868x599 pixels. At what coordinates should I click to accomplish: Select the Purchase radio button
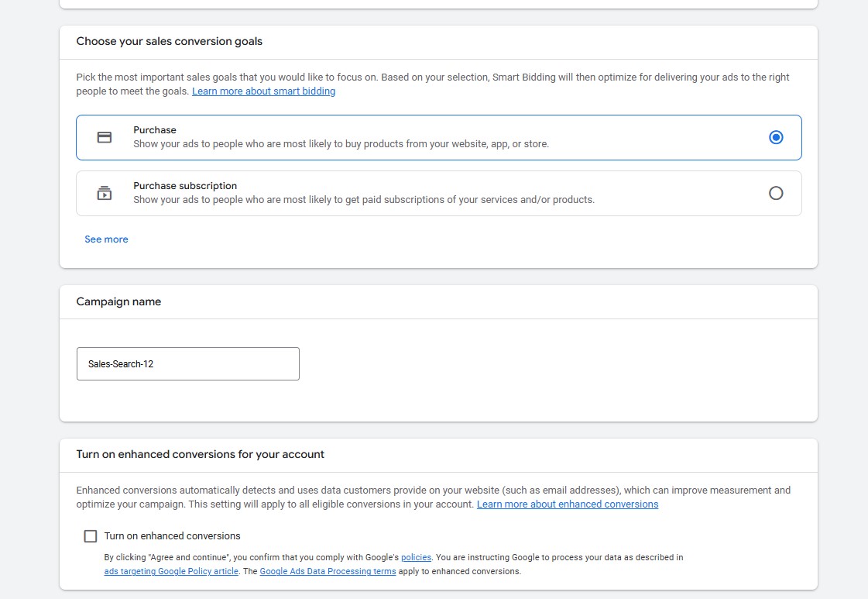pyautogui.click(x=776, y=137)
